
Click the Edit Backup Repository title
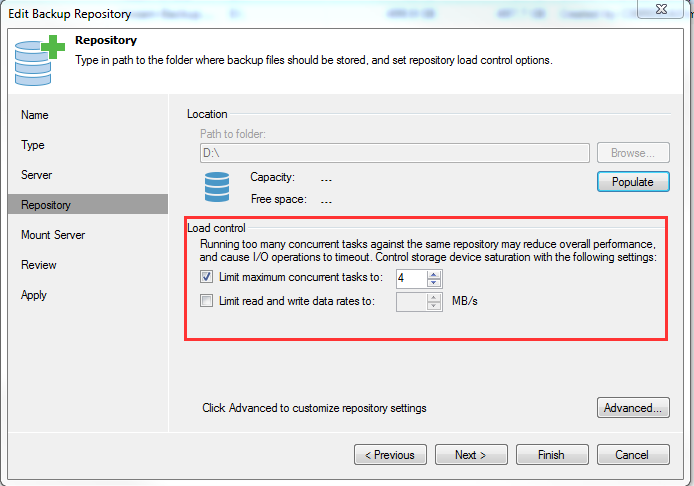[x=69, y=14]
